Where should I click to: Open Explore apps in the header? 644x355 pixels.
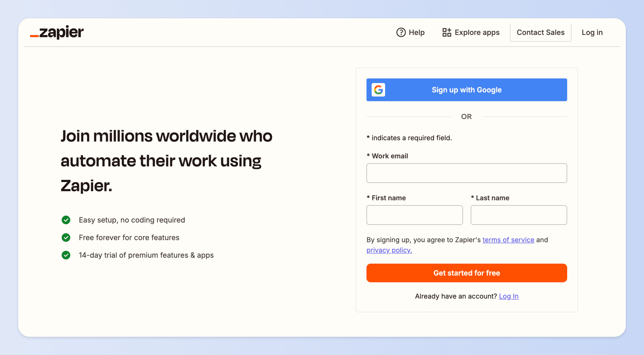coord(471,32)
